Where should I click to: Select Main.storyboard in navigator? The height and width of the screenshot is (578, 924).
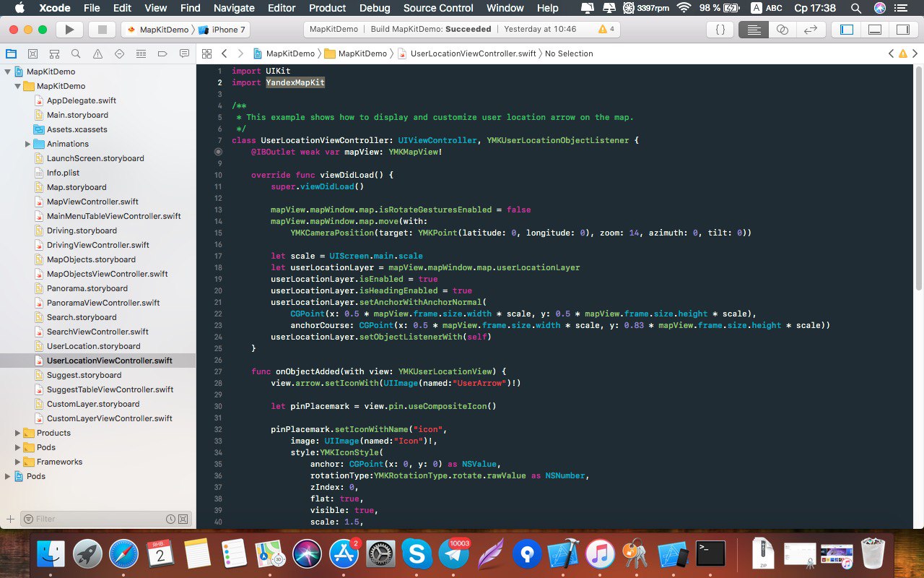coord(77,115)
